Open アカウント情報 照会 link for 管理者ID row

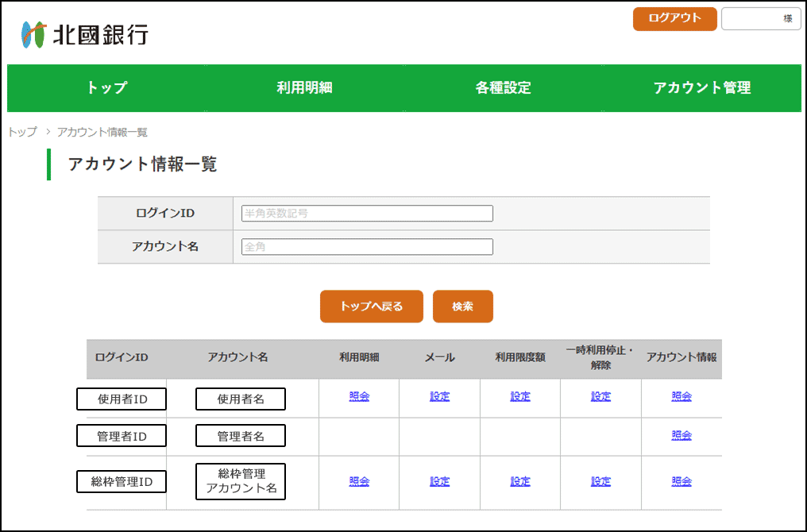click(x=682, y=435)
